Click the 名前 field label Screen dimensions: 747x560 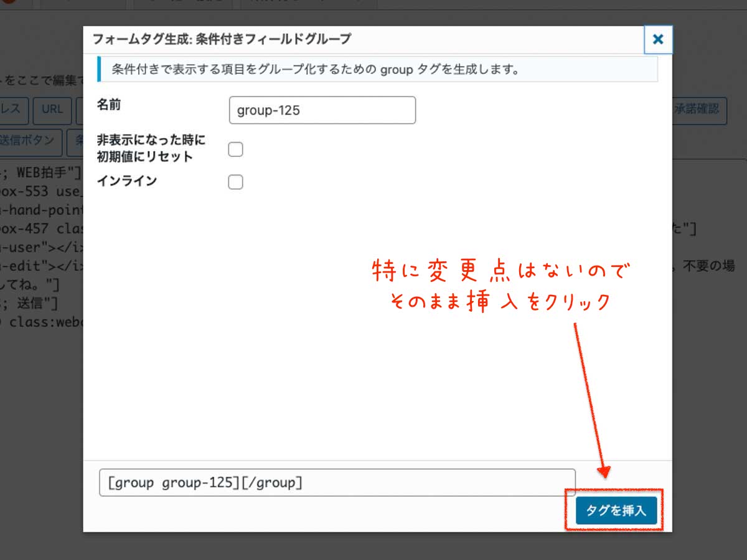pos(109,105)
